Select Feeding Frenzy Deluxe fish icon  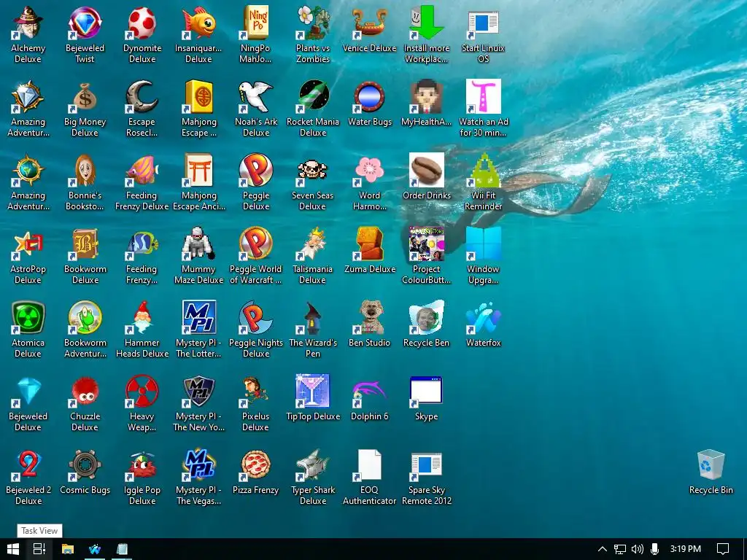(142, 170)
